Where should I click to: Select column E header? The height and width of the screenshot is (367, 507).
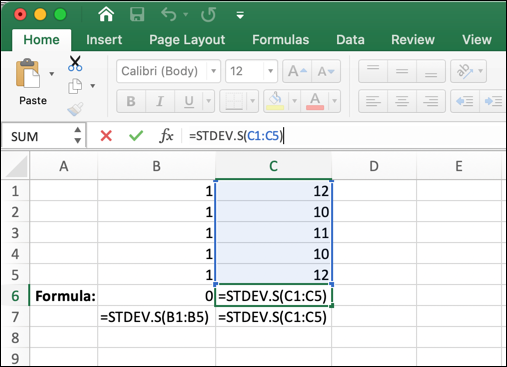click(x=459, y=166)
